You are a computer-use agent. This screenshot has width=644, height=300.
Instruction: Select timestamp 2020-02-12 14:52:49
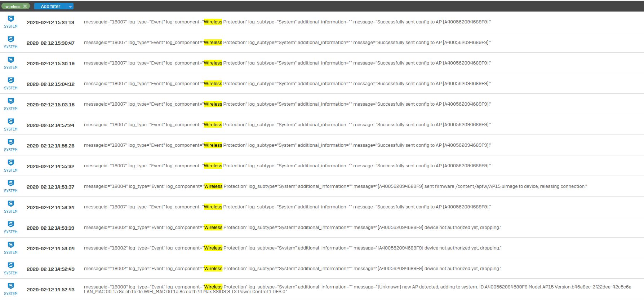(x=50, y=269)
